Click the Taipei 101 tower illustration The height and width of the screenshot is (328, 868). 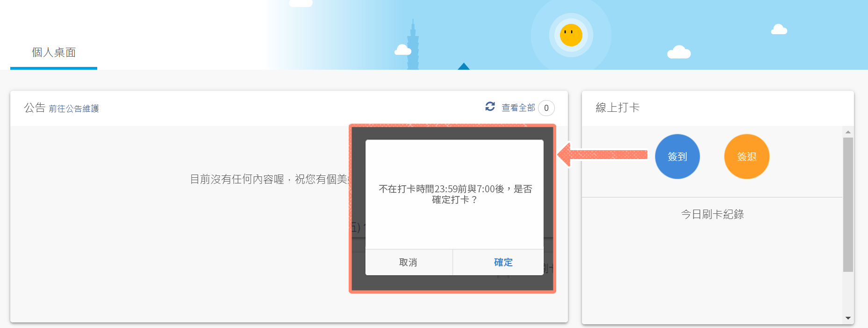coord(413,47)
